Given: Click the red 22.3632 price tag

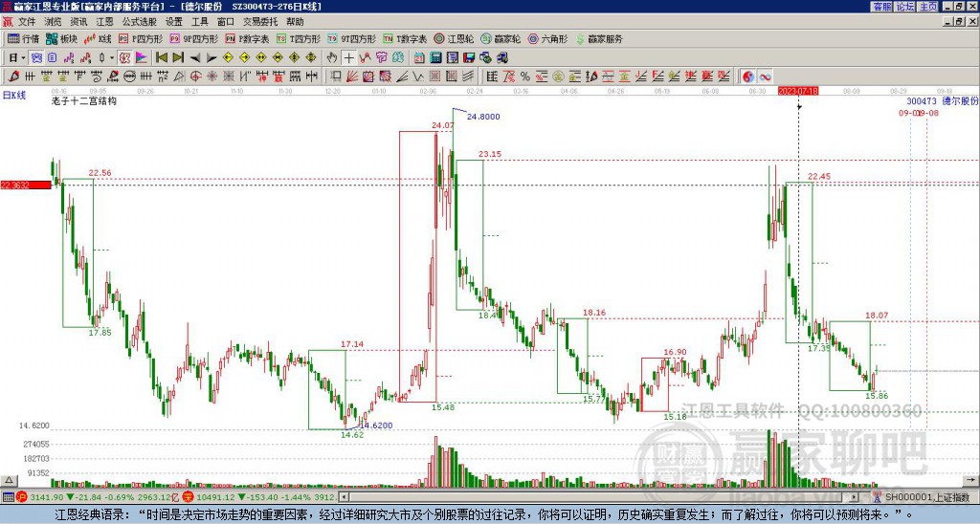Looking at the screenshot, I should tap(26, 185).
